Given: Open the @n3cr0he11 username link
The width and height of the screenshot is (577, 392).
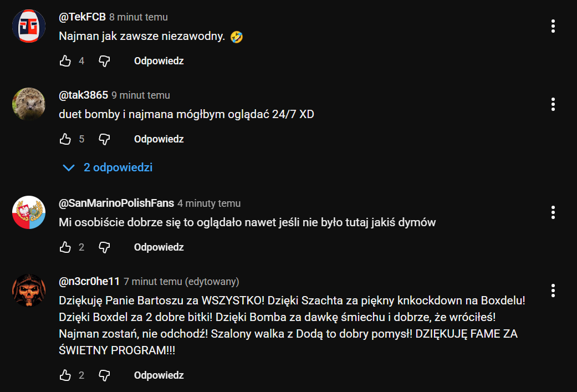Looking at the screenshot, I should [x=89, y=281].
